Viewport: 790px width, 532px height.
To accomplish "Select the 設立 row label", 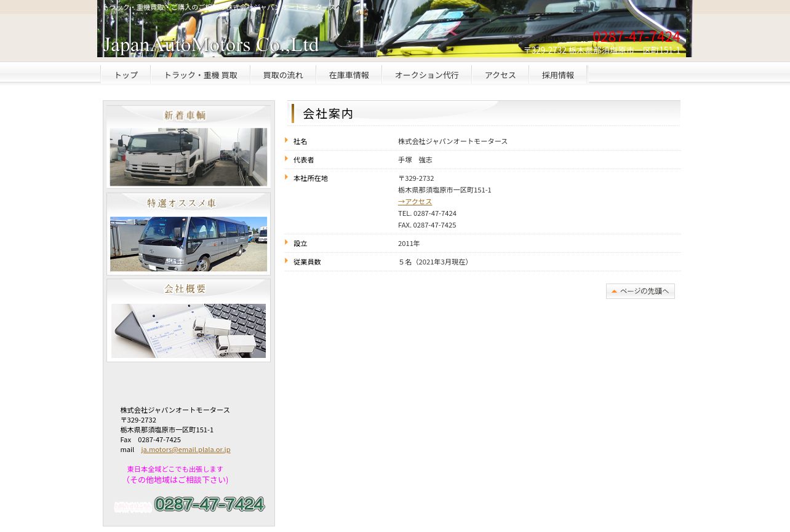I will pos(300,244).
